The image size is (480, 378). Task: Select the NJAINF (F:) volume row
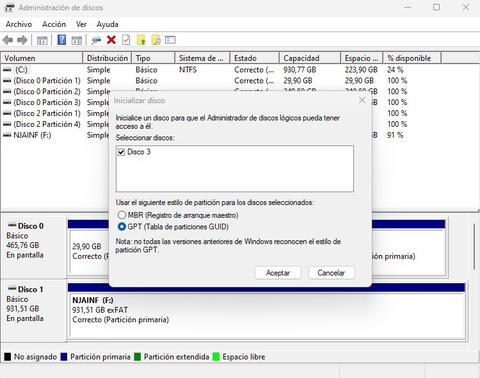pyautogui.click(x=55, y=135)
